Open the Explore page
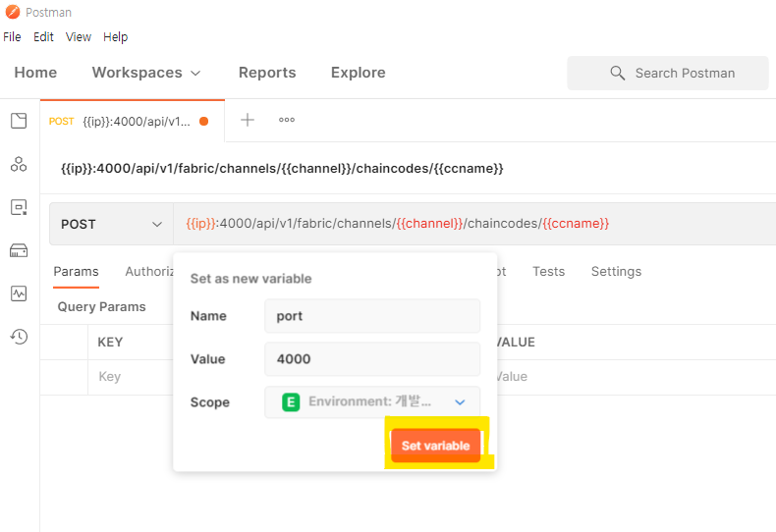This screenshot has width=776, height=532. click(x=359, y=73)
